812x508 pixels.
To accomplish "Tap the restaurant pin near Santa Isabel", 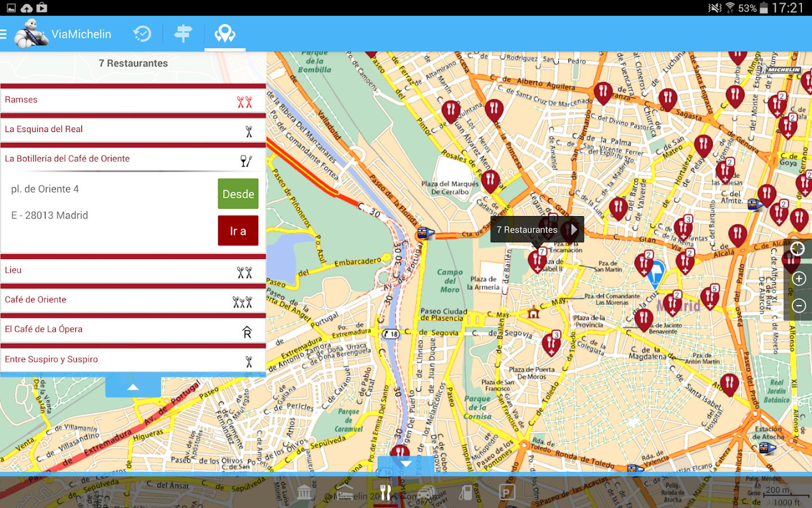I will click(729, 385).
